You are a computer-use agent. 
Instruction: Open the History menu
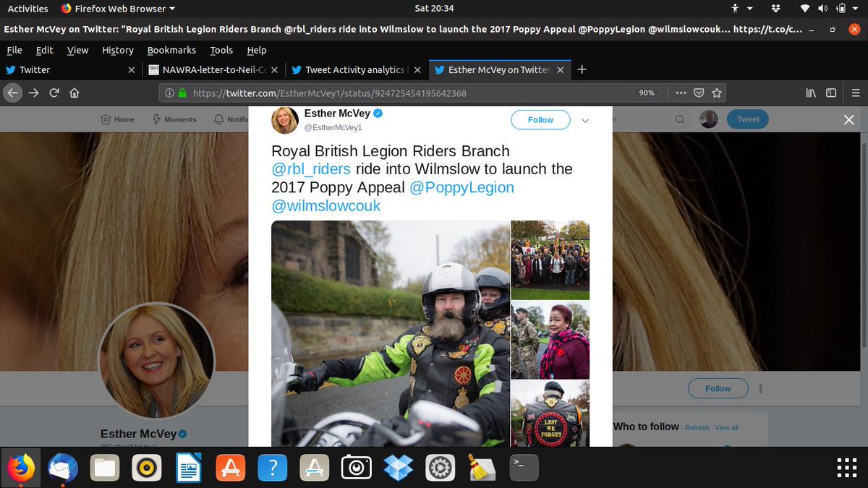click(118, 50)
